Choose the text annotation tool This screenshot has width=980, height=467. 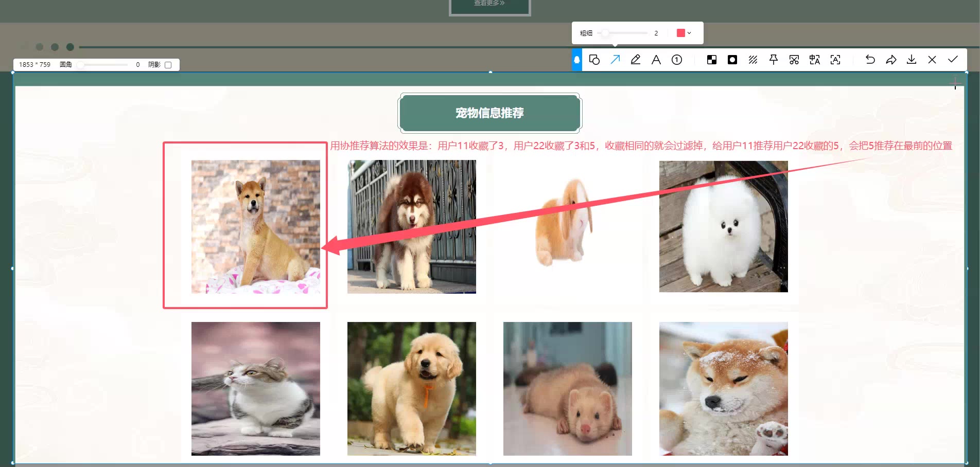pos(656,60)
